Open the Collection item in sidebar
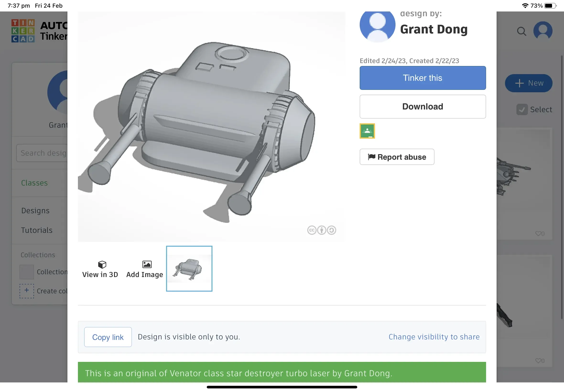564x392 pixels. click(x=43, y=272)
